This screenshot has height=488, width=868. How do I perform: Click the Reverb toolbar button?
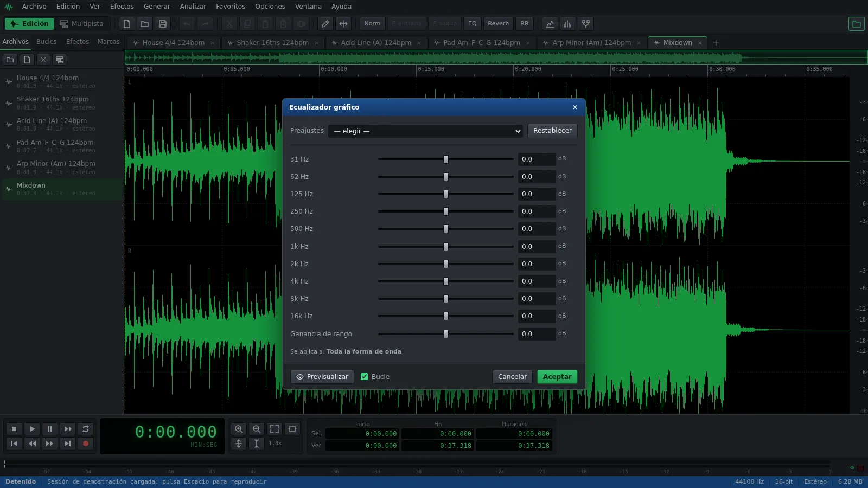[498, 24]
